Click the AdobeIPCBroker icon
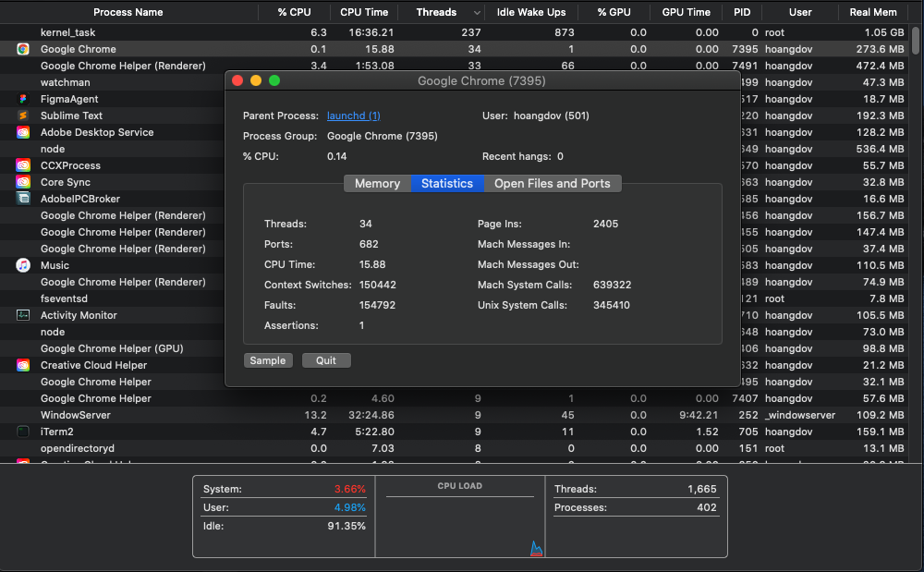Screen dimensions: 924x572 (x=23, y=199)
